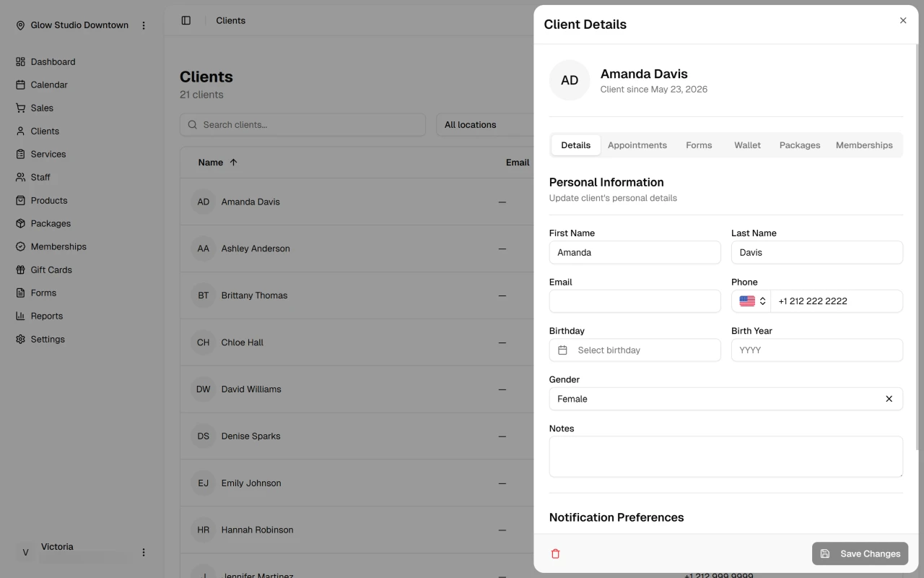Select the Hannah Robinson row
Viewport: 924px width, 578px height.
(x=357, y=530)
